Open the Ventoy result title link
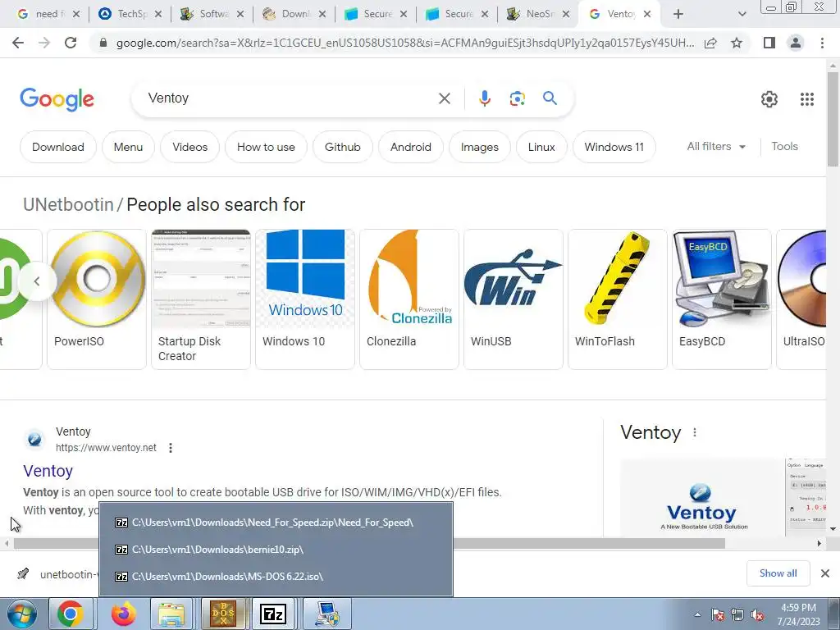 48,471
